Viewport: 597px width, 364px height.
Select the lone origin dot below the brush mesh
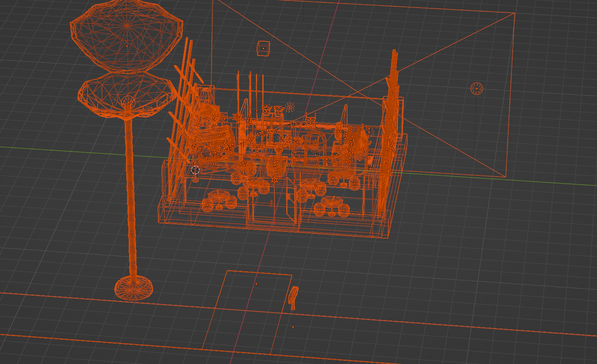(293, 327)
